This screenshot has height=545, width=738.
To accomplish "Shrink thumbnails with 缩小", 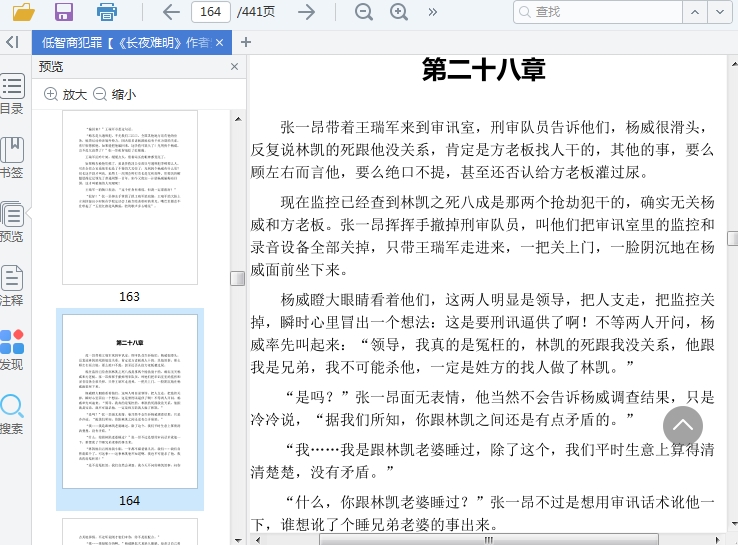I will point(114,95).
